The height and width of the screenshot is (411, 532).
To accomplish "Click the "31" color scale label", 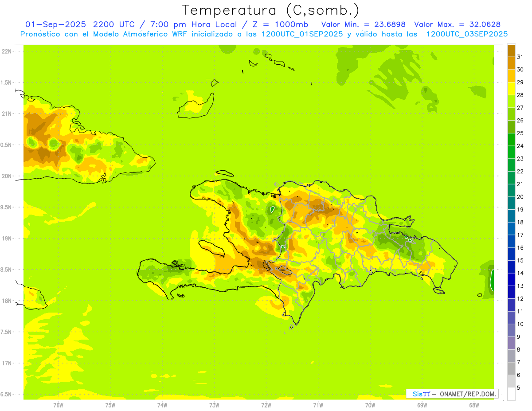I will pyautogui.click(x=520, y=57).
